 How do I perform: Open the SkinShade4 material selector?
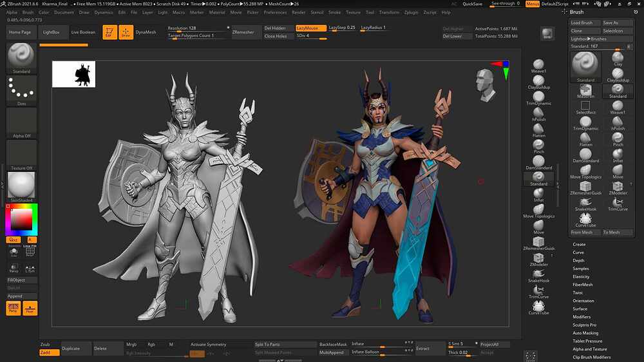[x=21, y=187]
